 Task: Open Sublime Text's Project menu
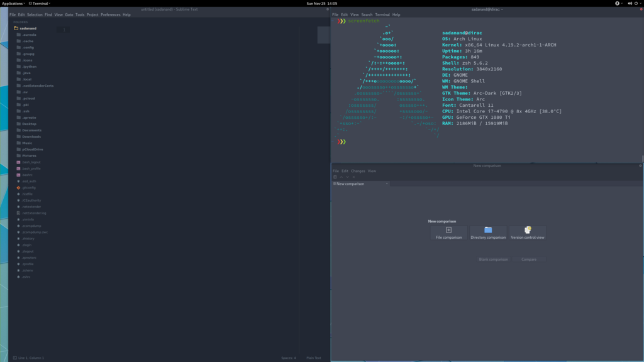click(92, 15)
